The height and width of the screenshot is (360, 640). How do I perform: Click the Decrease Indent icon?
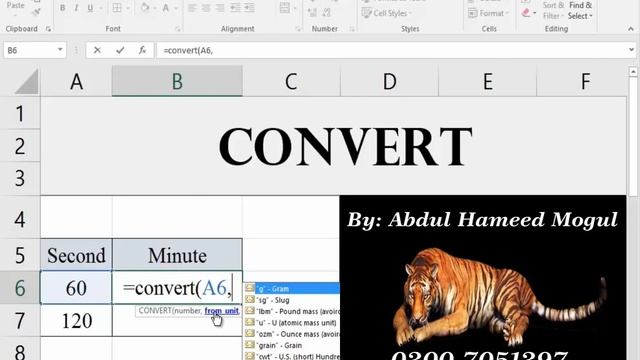[x=236, y=8]
